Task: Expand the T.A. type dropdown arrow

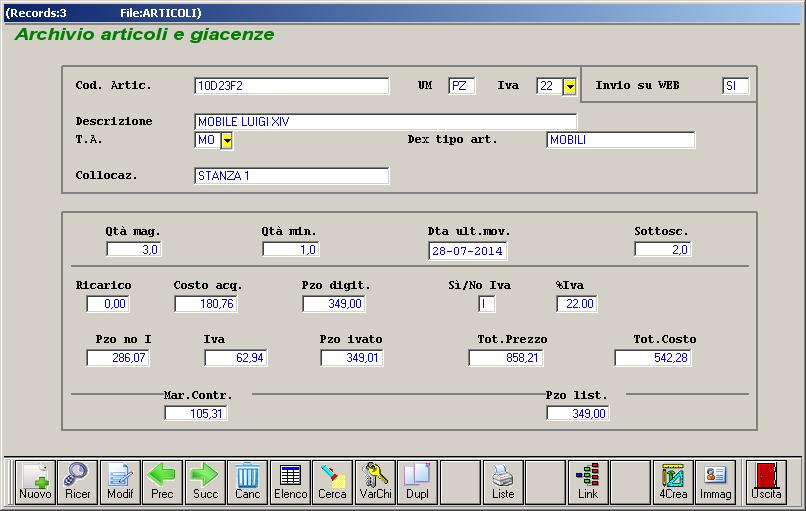Action: coord(227,140)
